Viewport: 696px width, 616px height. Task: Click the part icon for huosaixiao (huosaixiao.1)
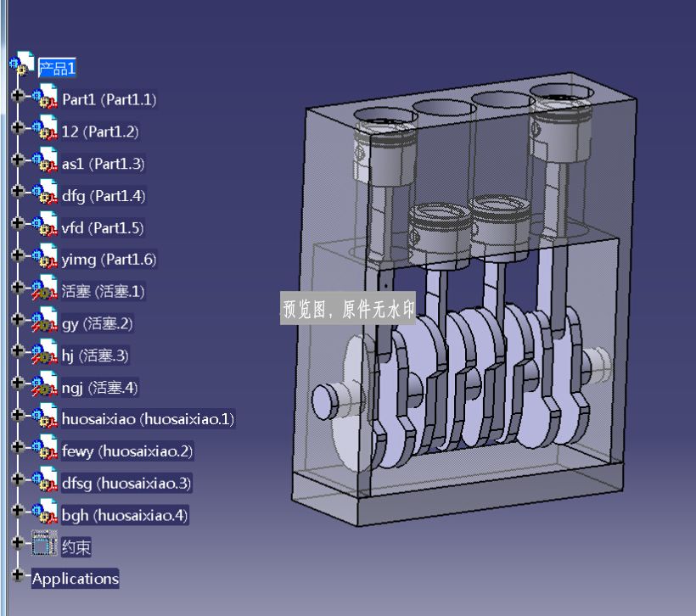(x=44, y=417)
